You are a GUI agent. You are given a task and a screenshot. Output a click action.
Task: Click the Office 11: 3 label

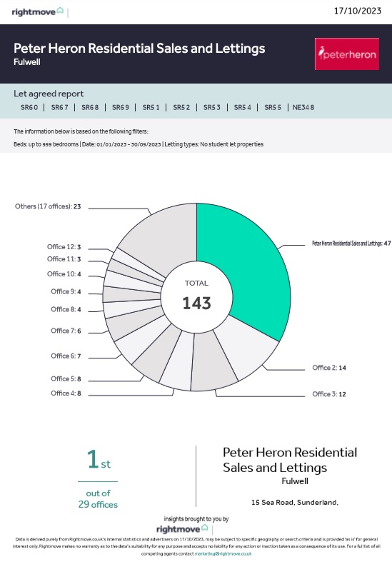64,259
